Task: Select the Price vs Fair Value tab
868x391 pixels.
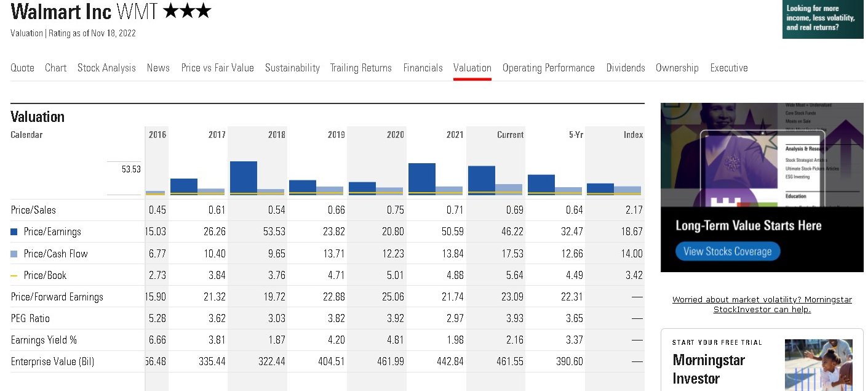Action: [x=217, y=68]
